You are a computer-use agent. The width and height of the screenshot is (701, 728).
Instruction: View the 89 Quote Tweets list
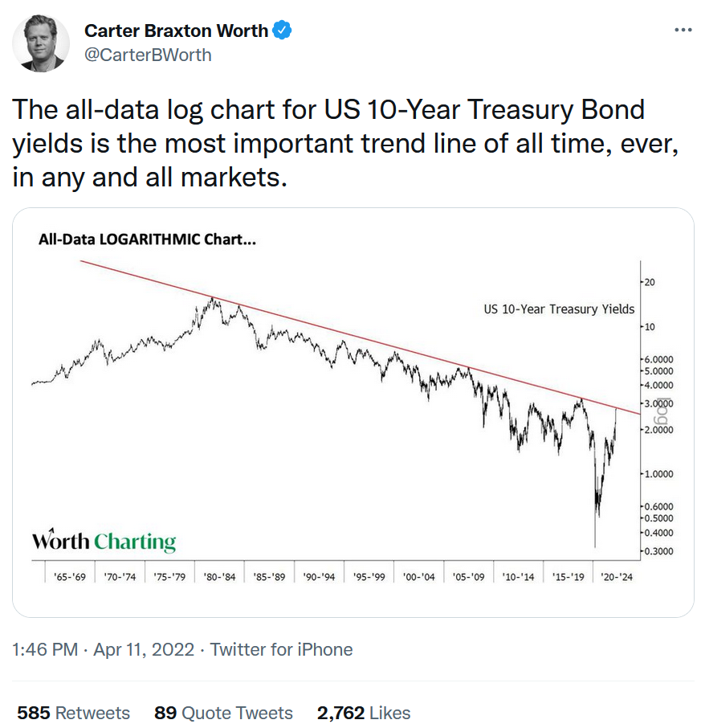[223, 713]
